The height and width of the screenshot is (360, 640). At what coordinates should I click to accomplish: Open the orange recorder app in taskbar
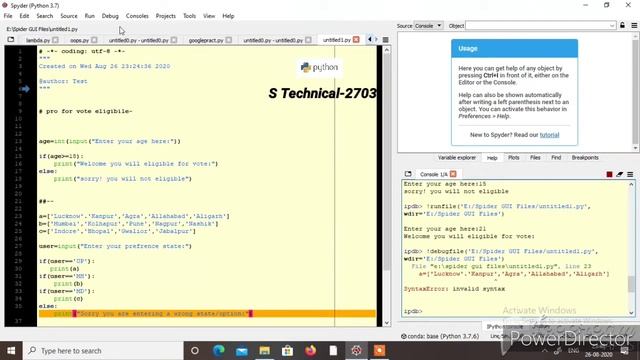coord(379,351)
